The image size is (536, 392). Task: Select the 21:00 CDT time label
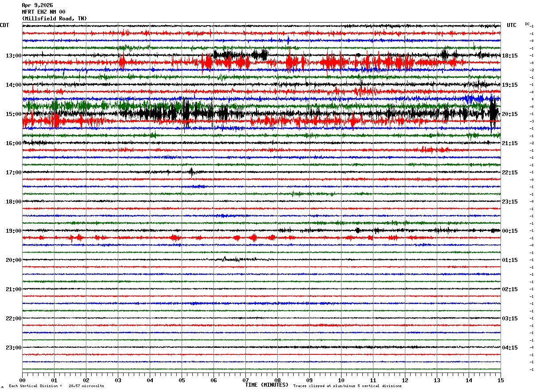pyautogui.click(x=14, y=289)
